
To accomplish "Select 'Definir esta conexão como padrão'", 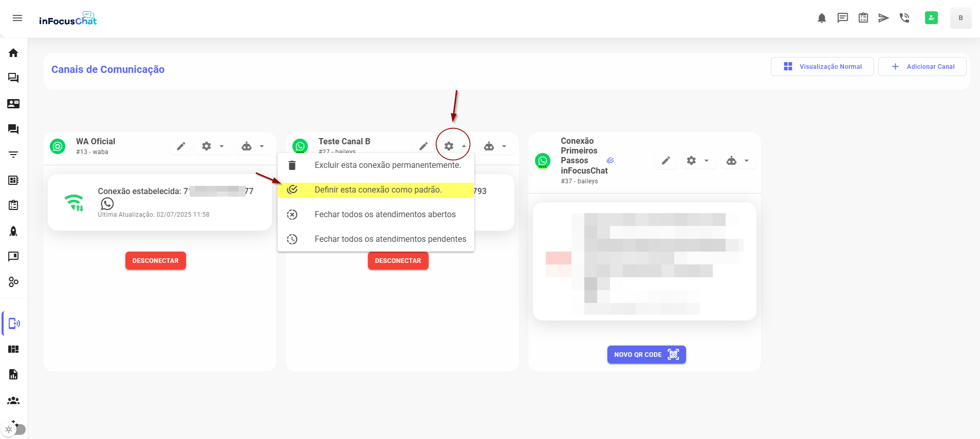I will (x=378, y=190).
